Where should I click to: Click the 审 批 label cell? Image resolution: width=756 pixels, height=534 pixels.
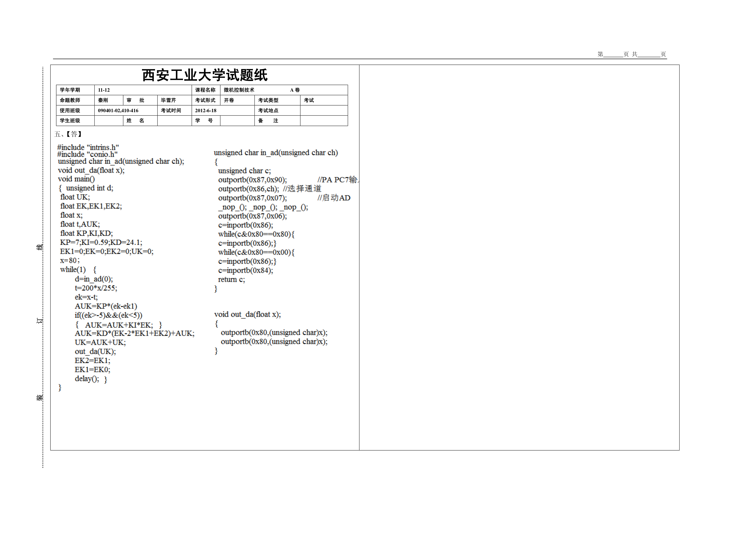pyautogui.click(x=140, y=100)
